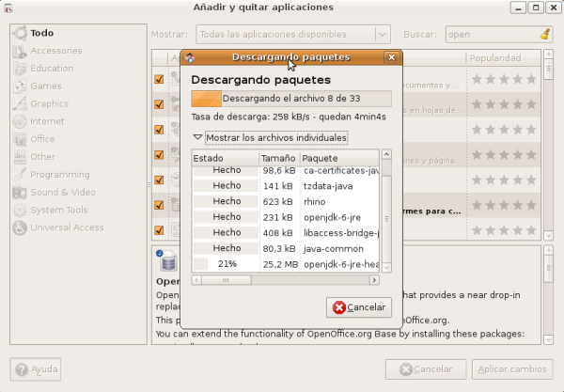Toggle the second application row checkbox
This screenshot has height=392, width=564.
pyautogui.click(x=159, y=105)
